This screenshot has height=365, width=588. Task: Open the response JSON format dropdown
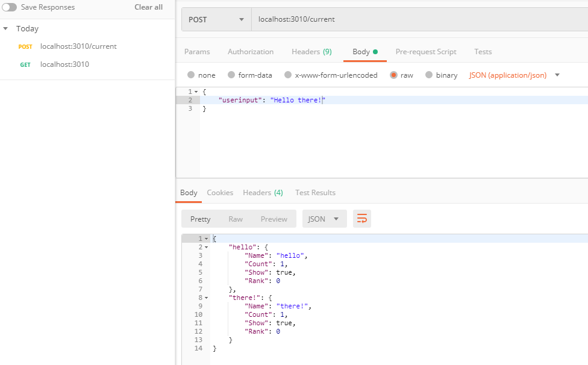[324, 219]
